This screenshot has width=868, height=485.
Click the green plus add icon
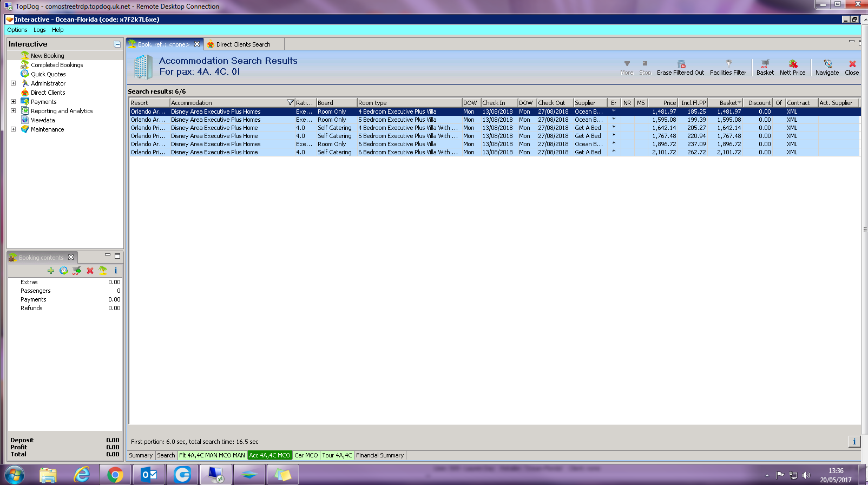pos(51,271)
